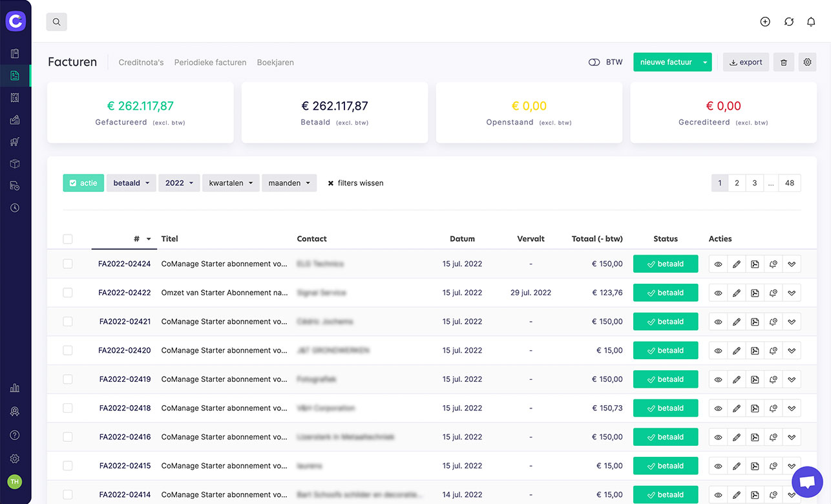Open the Facturen tab
Screen dimensions: 831x504
coord(72,62)
